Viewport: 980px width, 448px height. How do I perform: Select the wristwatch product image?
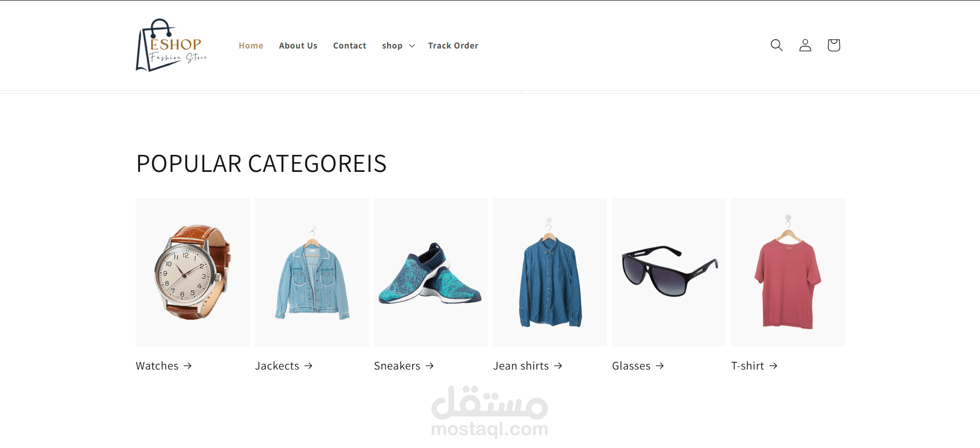click(192, 272)
